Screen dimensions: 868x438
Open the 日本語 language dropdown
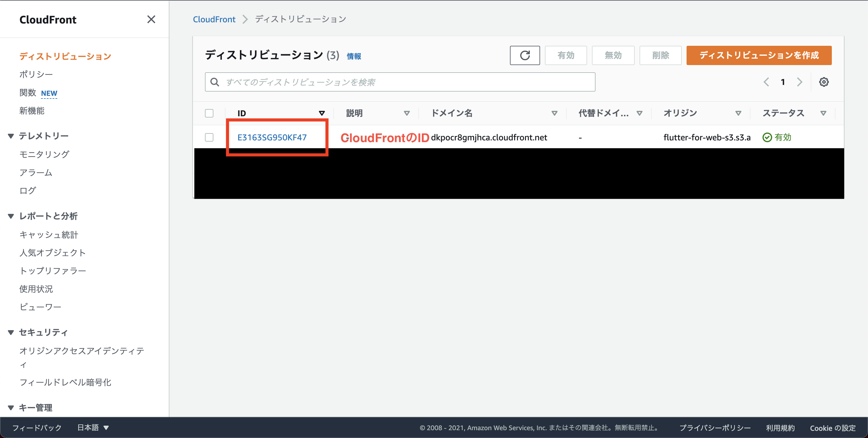tap(92, 427)
